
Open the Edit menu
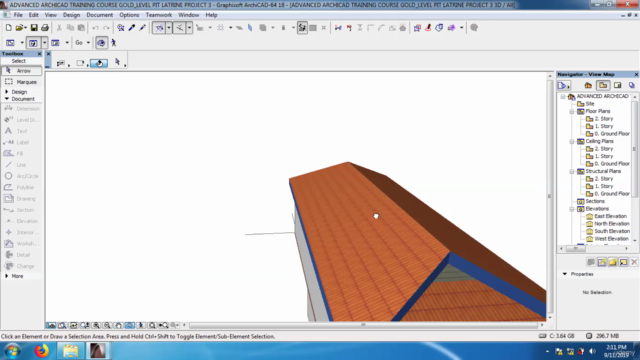click(x=33, y=15)
